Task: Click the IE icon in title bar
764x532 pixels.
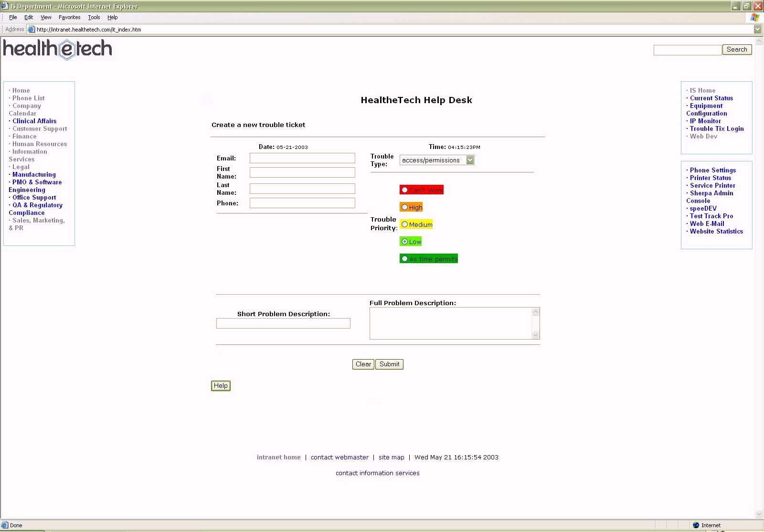Action: coord(5,6)
